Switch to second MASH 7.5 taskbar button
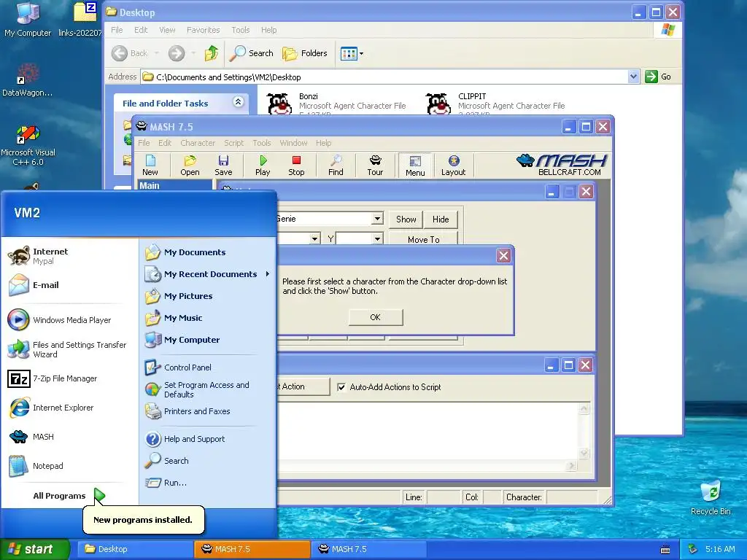The image size is (747, 560). pyautogui.click(x=368, y=549)
